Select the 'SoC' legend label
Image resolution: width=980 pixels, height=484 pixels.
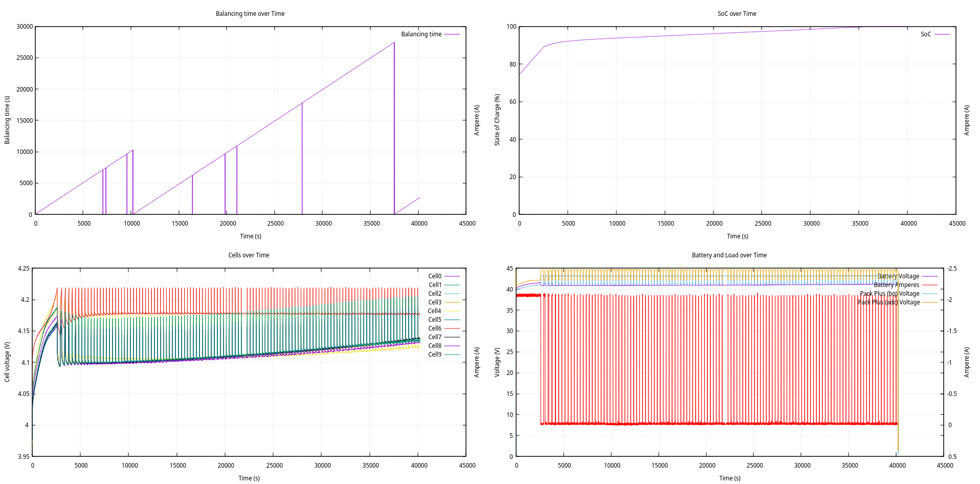(x=926, y=34)
